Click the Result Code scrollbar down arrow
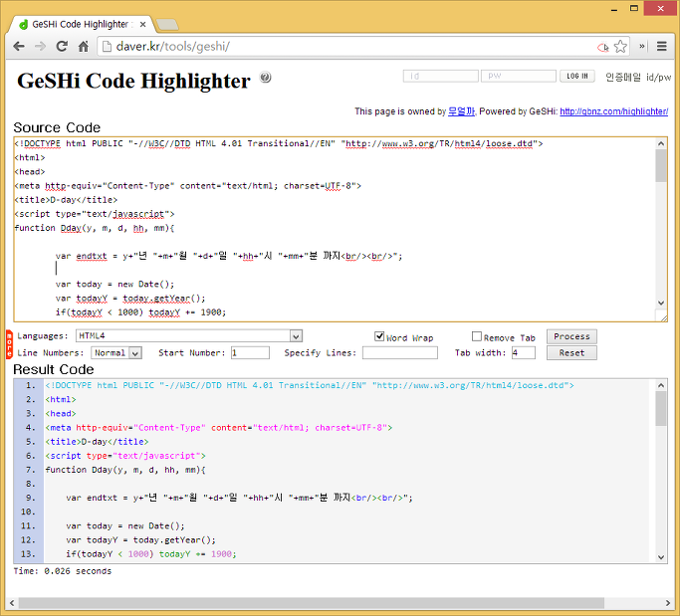Viewport: 680px width, 616px height. coord(661,557)
